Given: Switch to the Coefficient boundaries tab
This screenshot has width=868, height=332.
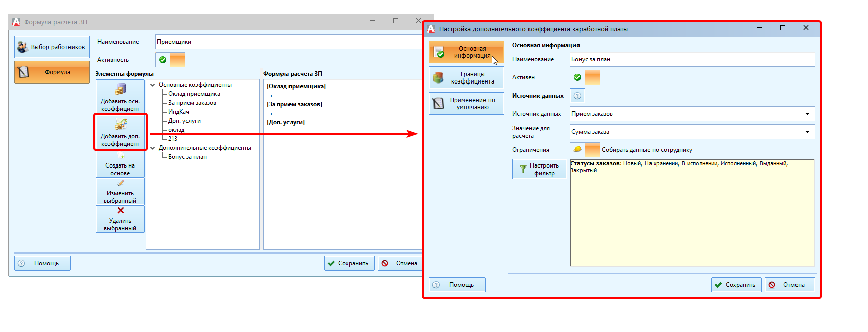Looking at the screenshot, I should [466, 78].
